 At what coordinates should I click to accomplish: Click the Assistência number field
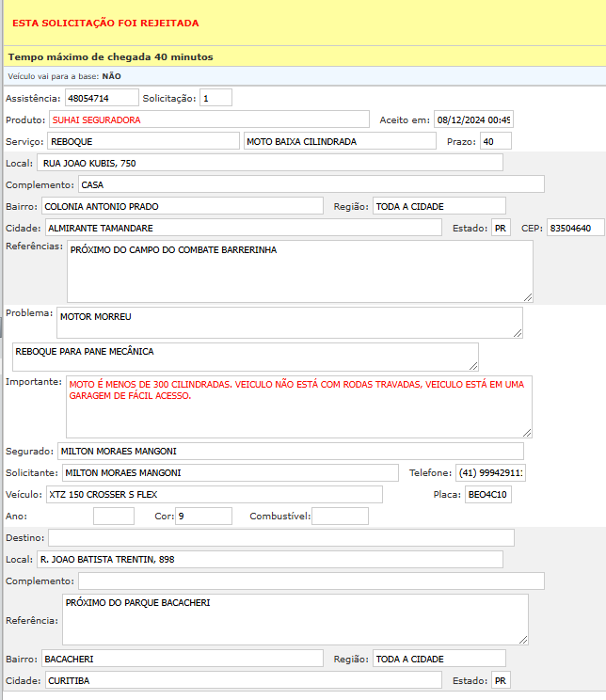coord(101,98)
